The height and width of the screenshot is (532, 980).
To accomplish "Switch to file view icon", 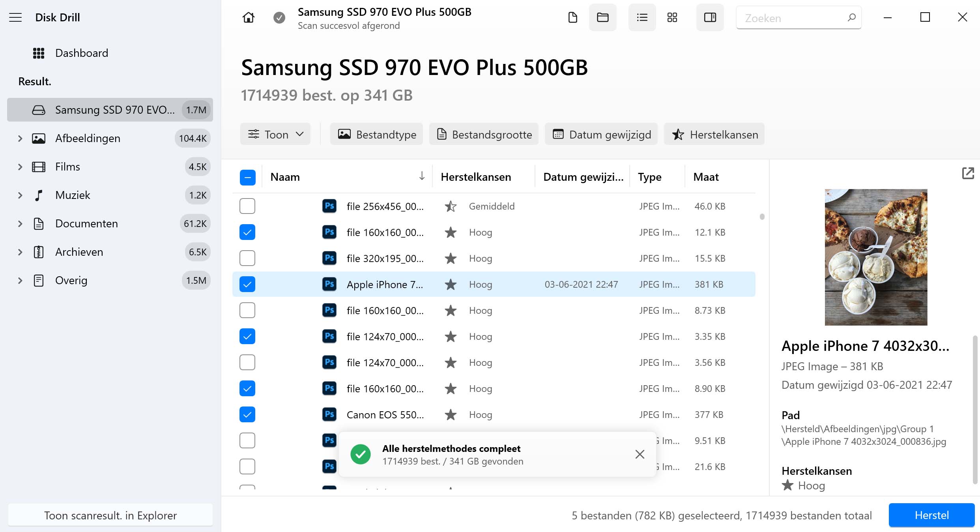I will [x=572, y=17].
